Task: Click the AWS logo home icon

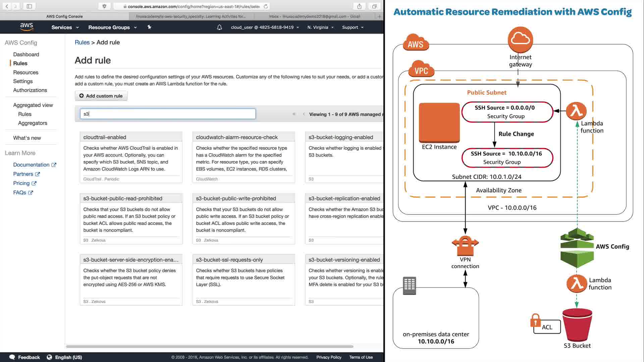Action: [26, 27]
